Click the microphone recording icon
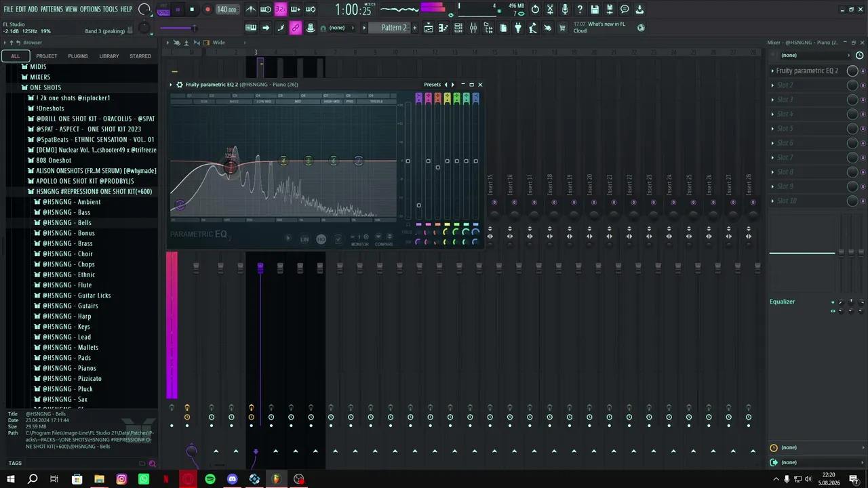Viewport: 868px width, 488px height. pyautogui.click(x=565, y=9)
